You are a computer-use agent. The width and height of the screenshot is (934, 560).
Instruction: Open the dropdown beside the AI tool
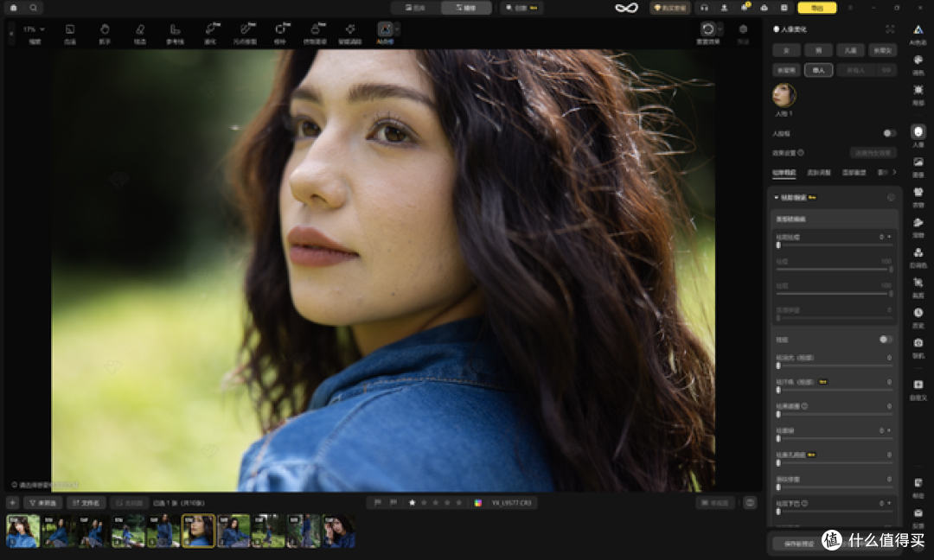397,29
